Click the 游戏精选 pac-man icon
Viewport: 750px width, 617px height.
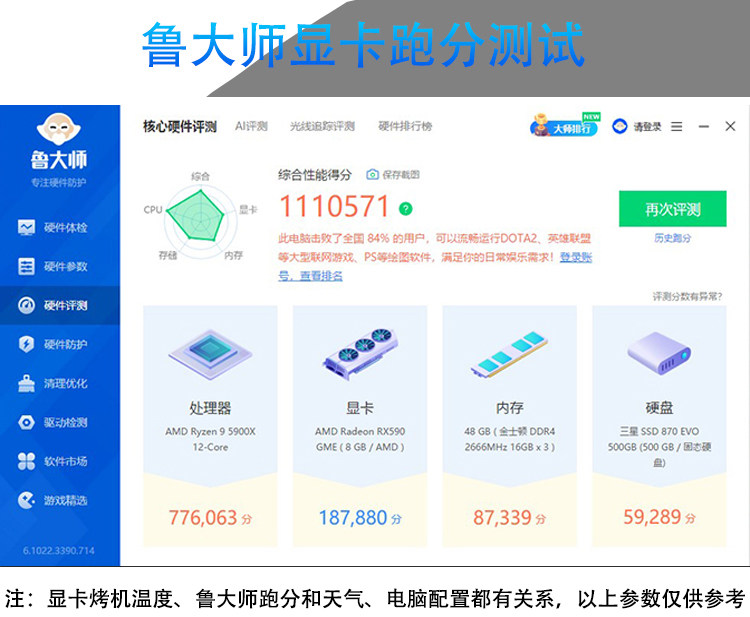click(x=26, y=500)
